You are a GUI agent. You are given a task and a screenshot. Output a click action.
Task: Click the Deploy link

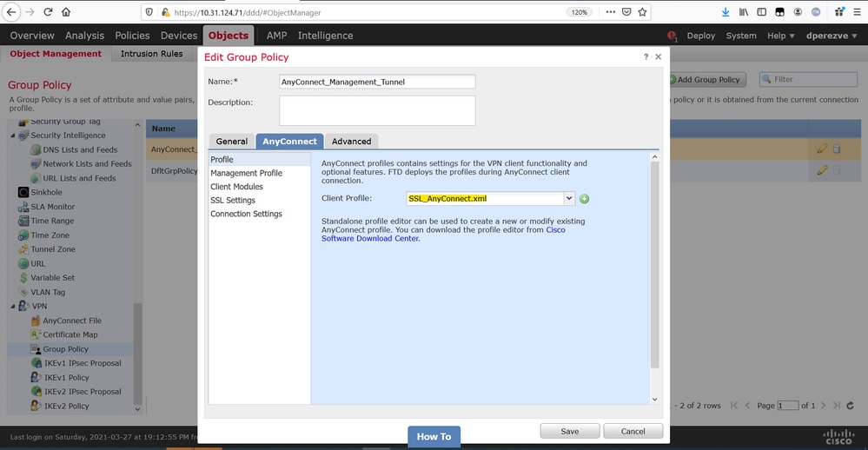point(701,36)
